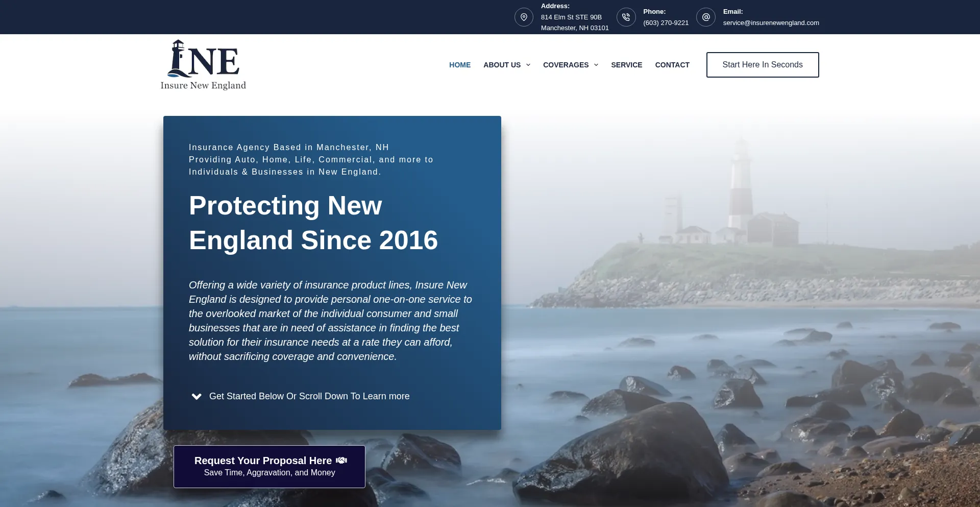Click the service@insurenewengland.com email link

(x=771, y=22)
